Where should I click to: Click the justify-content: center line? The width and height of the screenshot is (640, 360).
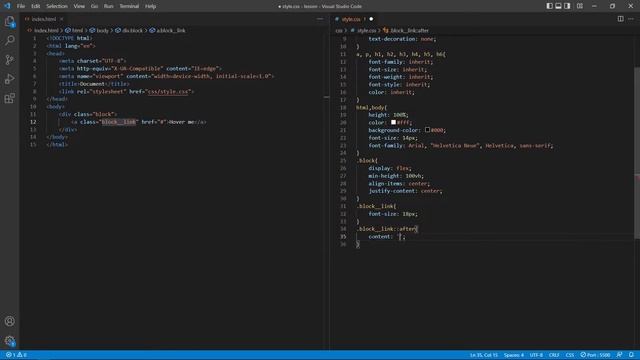pos(406,191)
